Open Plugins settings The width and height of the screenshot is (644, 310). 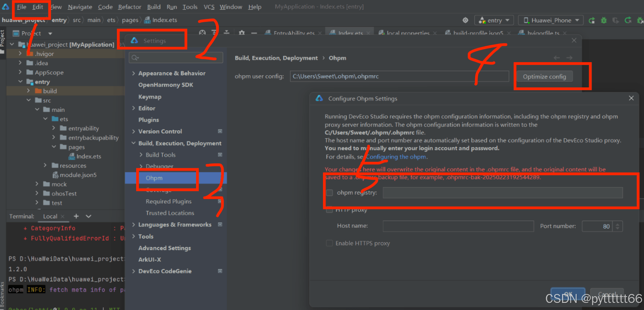(148, 120)
